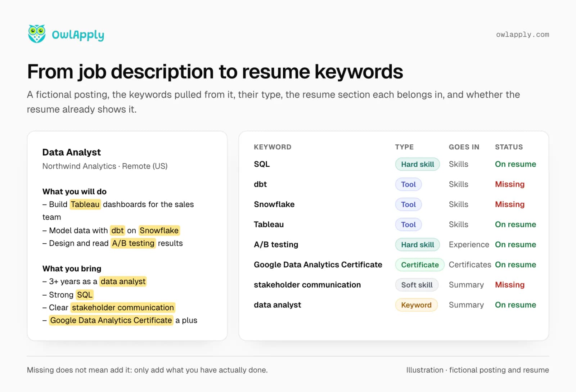Click the Tool badge in Snowflake row
Viewport: 576px width, 392px height.
(x=409, y=204)
